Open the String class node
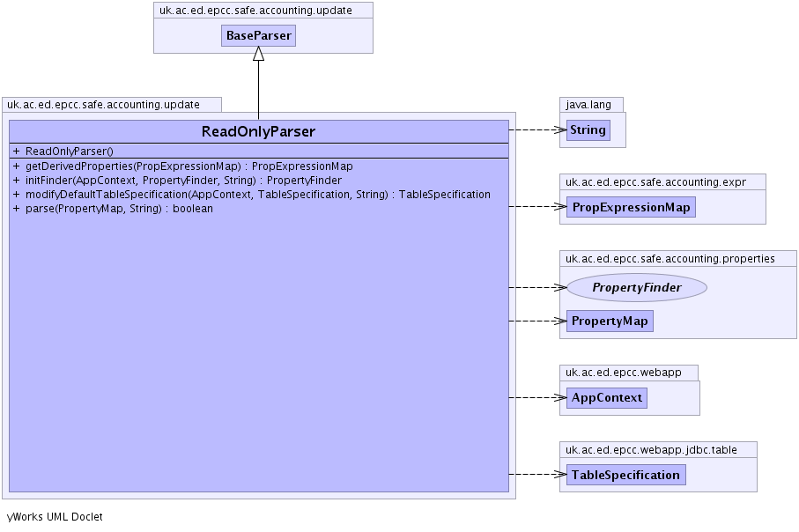The width and height of the screenshot is (799, 532). coord(588,129)
